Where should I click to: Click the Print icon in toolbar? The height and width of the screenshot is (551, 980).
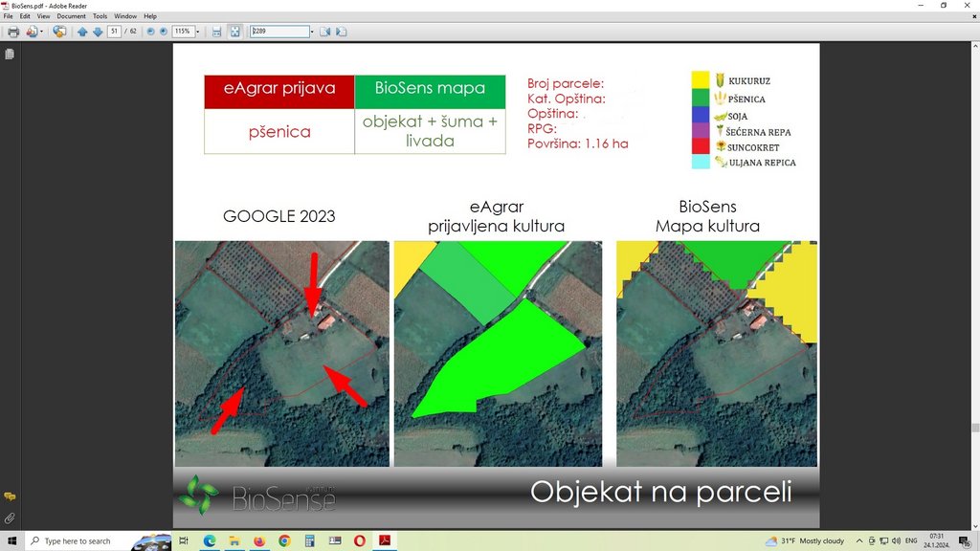13,32
